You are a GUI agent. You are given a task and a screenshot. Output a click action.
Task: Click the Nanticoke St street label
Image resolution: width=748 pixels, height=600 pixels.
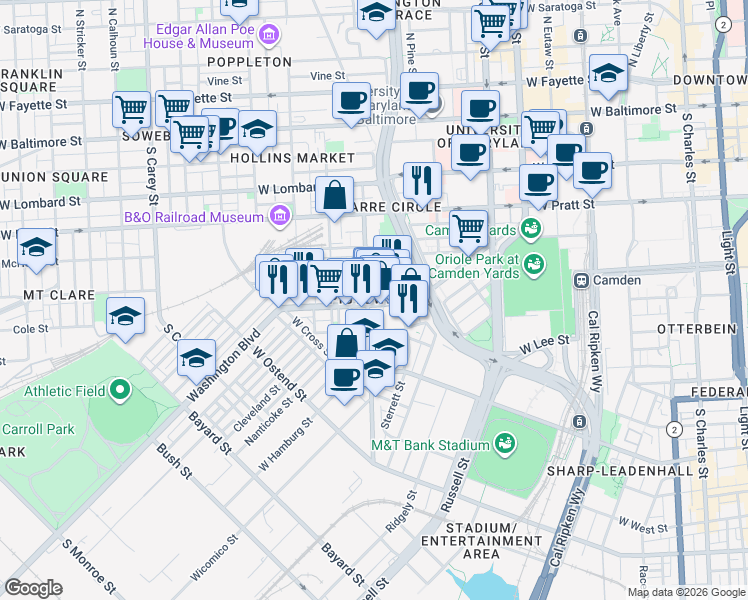pos(269,422)
